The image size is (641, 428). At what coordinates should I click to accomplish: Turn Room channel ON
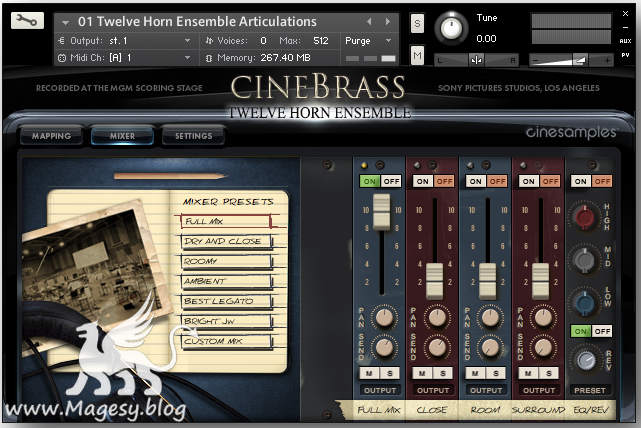point(476,181)
